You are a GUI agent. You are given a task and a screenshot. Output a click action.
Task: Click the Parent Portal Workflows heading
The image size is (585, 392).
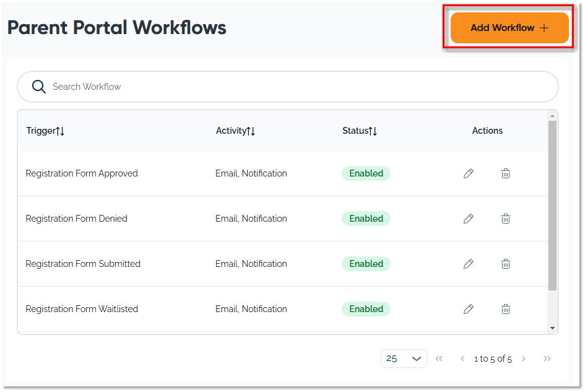(x=117, y=28)
